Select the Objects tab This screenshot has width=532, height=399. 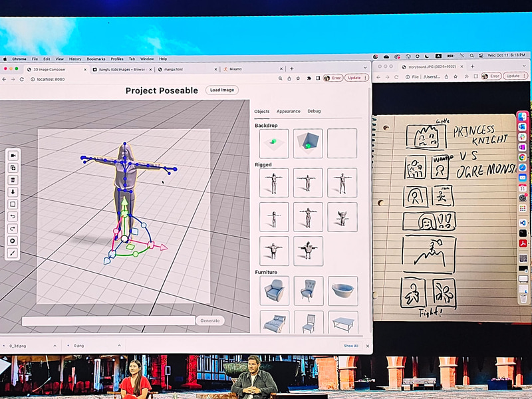coord(262,111)
